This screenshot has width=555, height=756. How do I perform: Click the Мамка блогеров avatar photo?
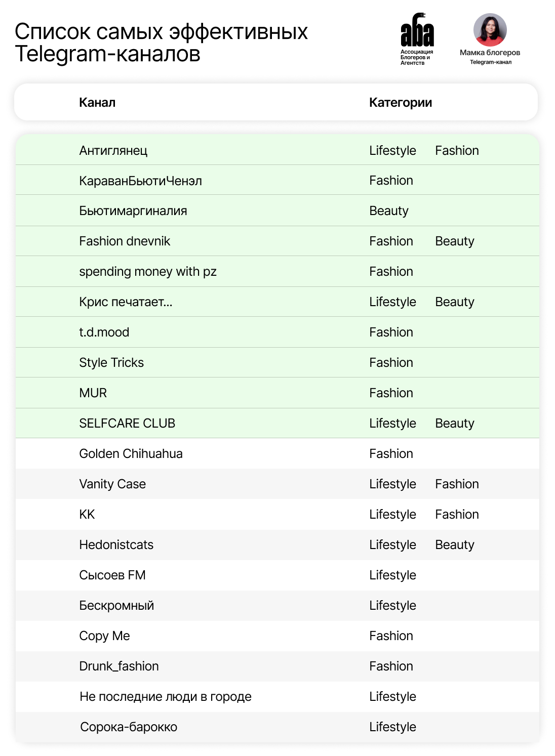click(490, 30)
